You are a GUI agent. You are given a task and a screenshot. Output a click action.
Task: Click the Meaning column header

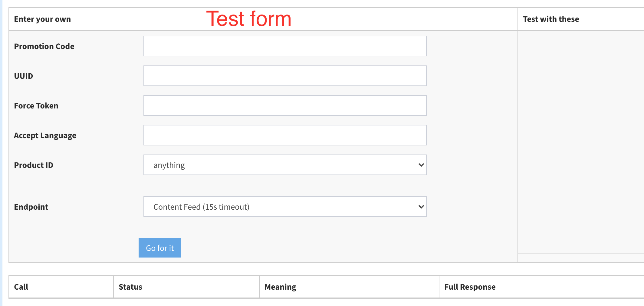(280, 287)
